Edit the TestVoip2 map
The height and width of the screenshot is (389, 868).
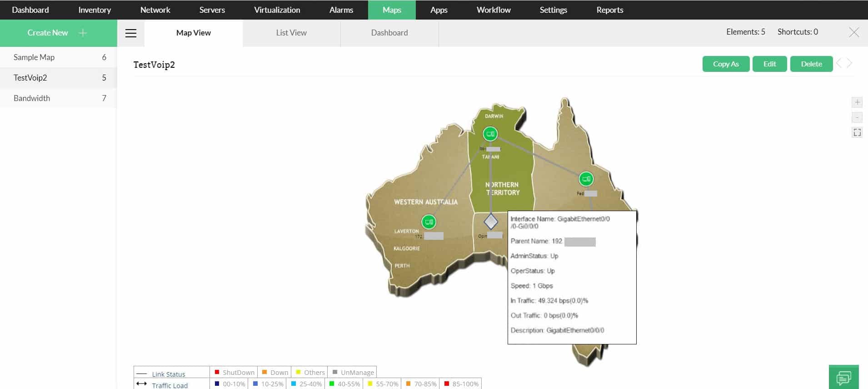point(769,64)
